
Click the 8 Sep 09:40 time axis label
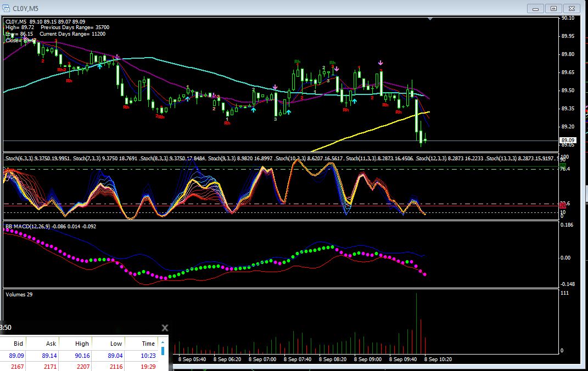(403, 359)
